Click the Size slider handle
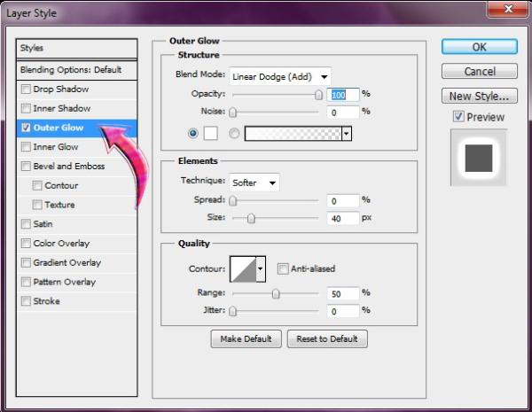The image size is (532, 412). (251, 219)
